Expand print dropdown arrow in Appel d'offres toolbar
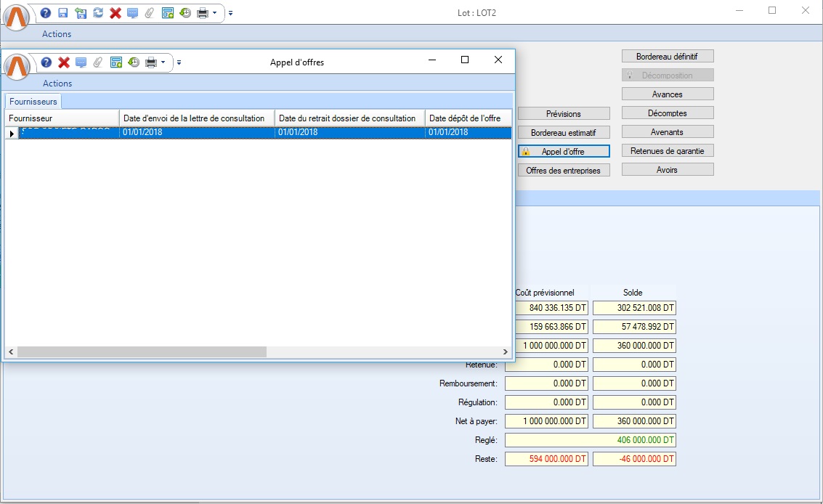Image resolution: width=823 pixels, height=504 pixels. pyautogui.click(x=163, y=62)
